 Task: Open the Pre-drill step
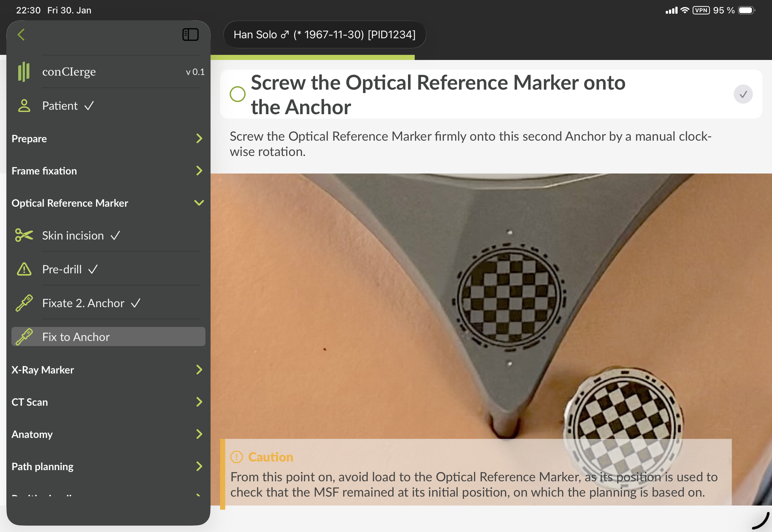(108, 269)
